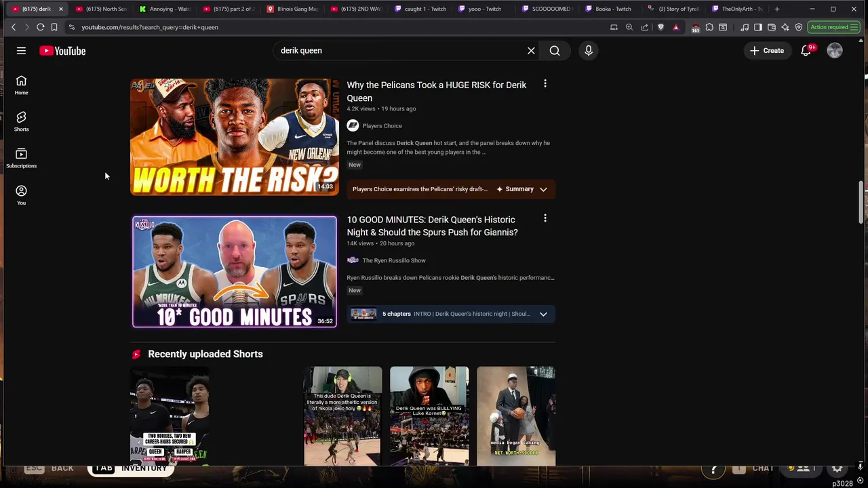Click the Create button
The width and height of the screenshot is (868, 488).
pyautogui.click(x=768, y=51)
